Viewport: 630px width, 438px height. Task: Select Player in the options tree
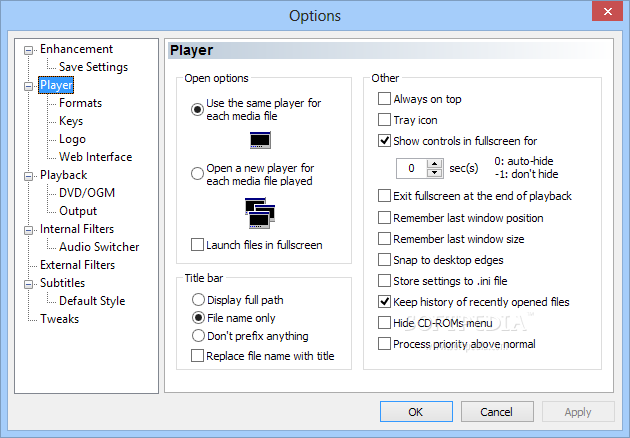click(x=56, y=85)
